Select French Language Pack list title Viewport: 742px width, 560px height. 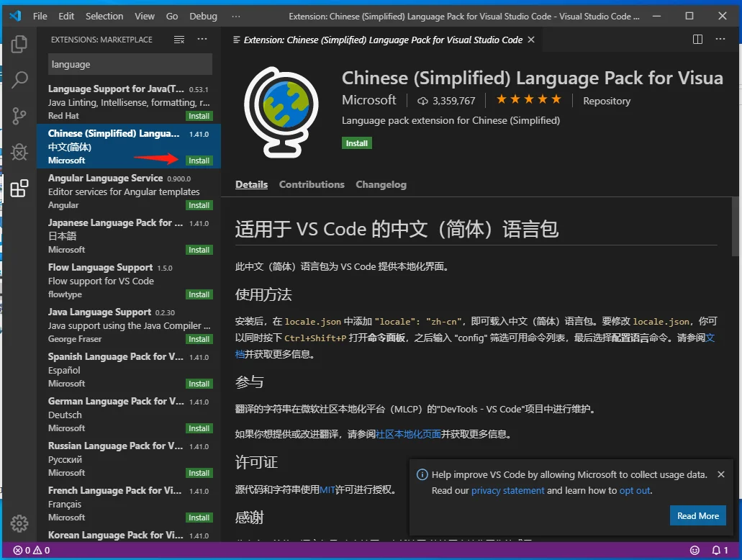pyautogui.click(x=114, y=490)
